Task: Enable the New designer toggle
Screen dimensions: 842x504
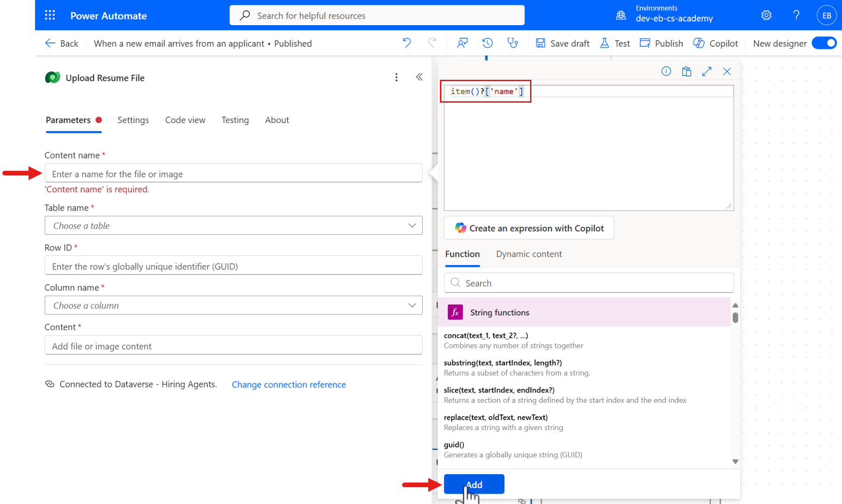Action: tap(824, 43)
